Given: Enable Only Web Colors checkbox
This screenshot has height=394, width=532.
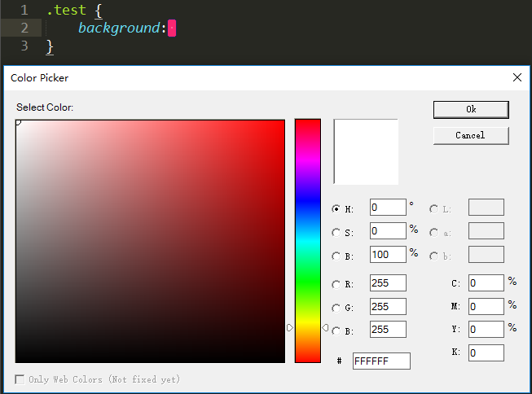Looking at the screenshot, I should (x=20, y=379).
